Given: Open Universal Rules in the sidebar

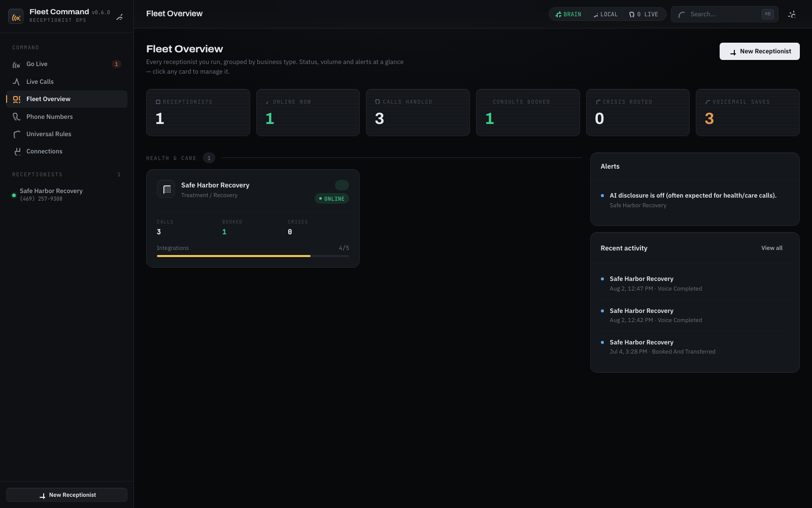Looking at the screenshot, I should (x=66, y=134).
